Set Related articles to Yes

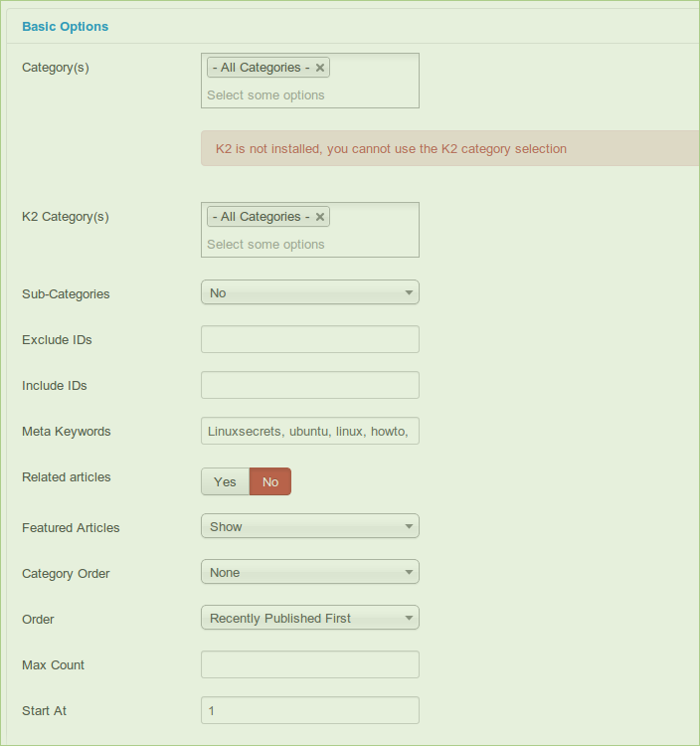pos(225,481)
